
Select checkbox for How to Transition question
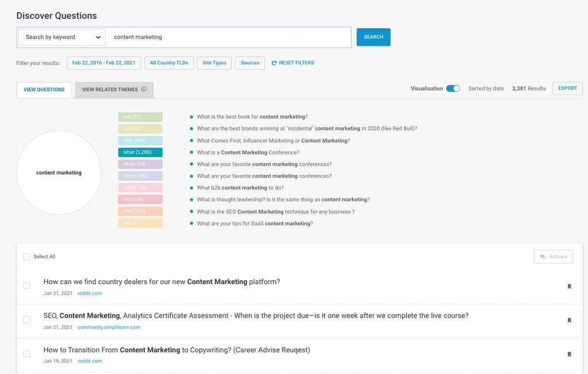pos(26,354)
